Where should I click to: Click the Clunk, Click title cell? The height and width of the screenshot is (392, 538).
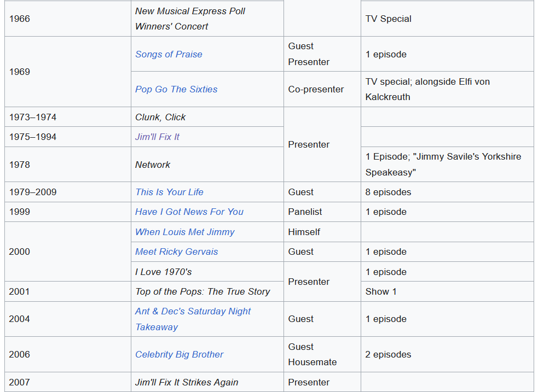[207, 117]
